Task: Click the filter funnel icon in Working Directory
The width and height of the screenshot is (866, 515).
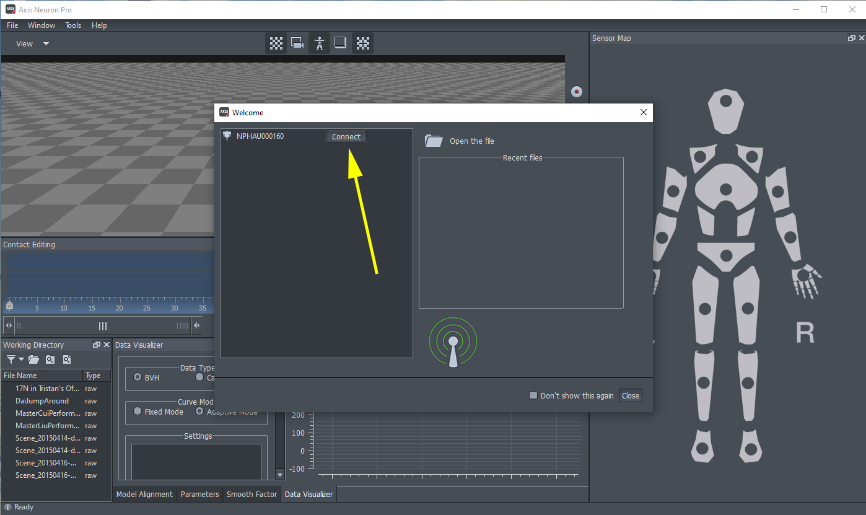Action: click(11, 359)
